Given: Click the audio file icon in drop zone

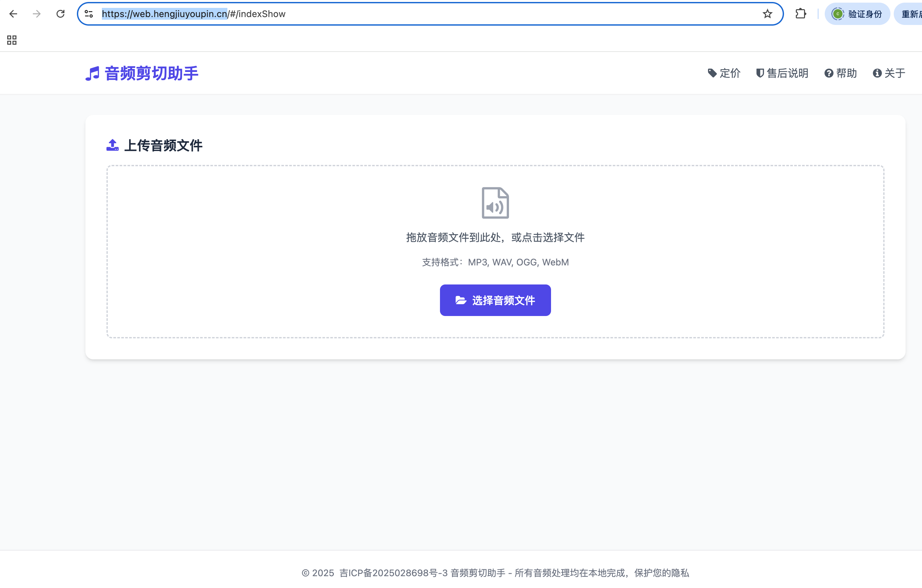Looking at the screenshot, I should [x=495, y=203].
